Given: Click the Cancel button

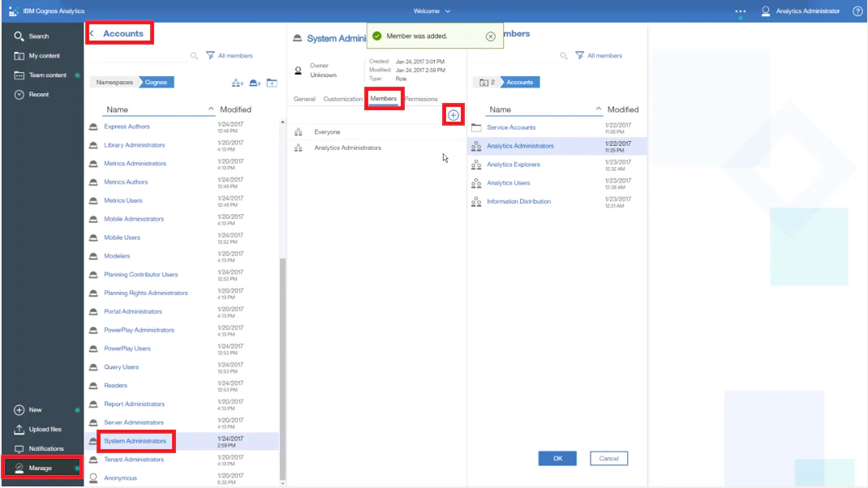Looking at the screenshot, I should (x=609, y=459).
